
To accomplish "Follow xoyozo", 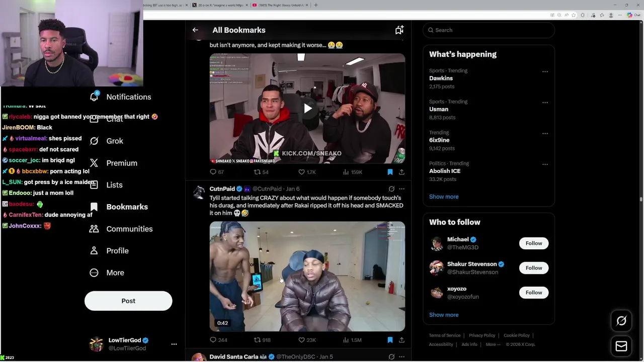I will point(534,293).
